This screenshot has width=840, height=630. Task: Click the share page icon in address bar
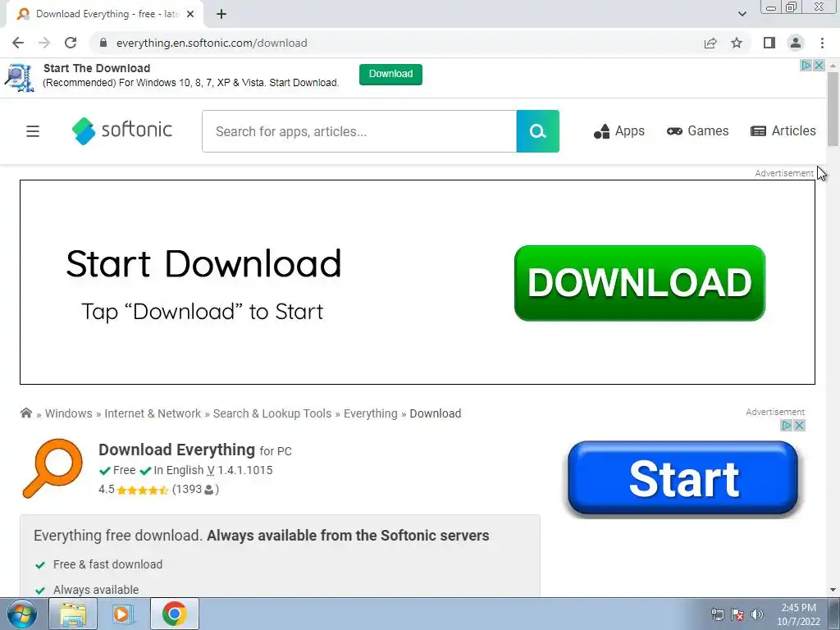click(710, 43)
